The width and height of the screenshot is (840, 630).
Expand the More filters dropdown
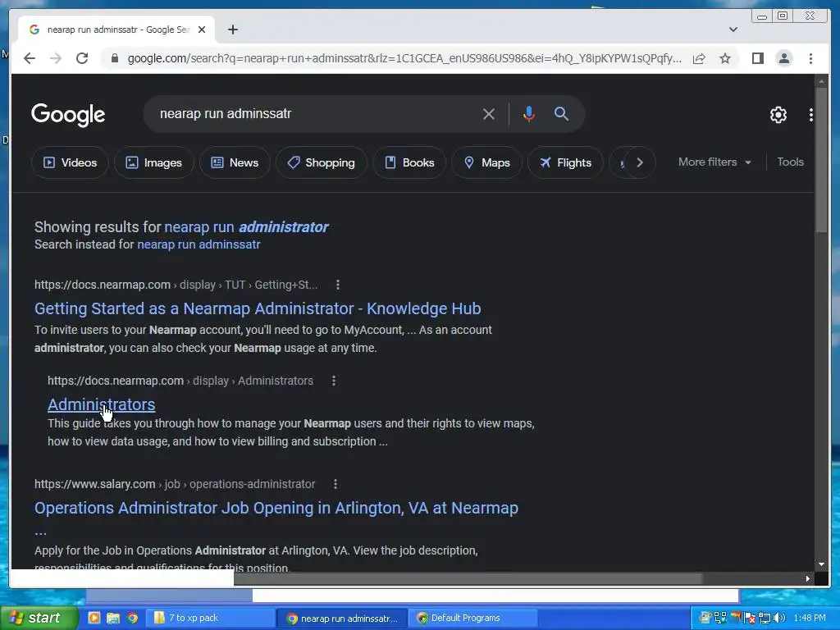714,162
